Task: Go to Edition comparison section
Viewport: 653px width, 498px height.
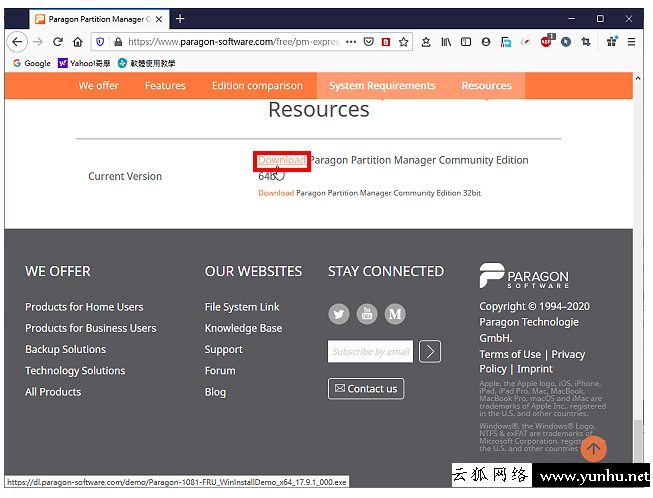Action: [x=257, y=85]
